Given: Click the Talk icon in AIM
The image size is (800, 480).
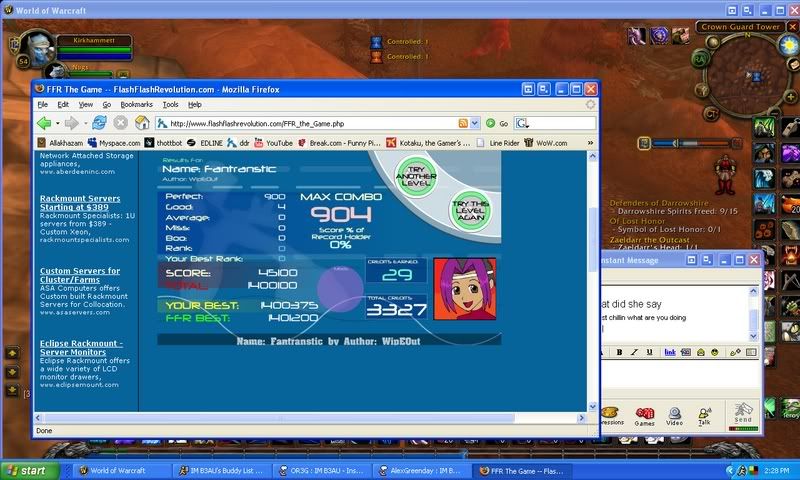Looking at the screenshot, I should (704, 413).
